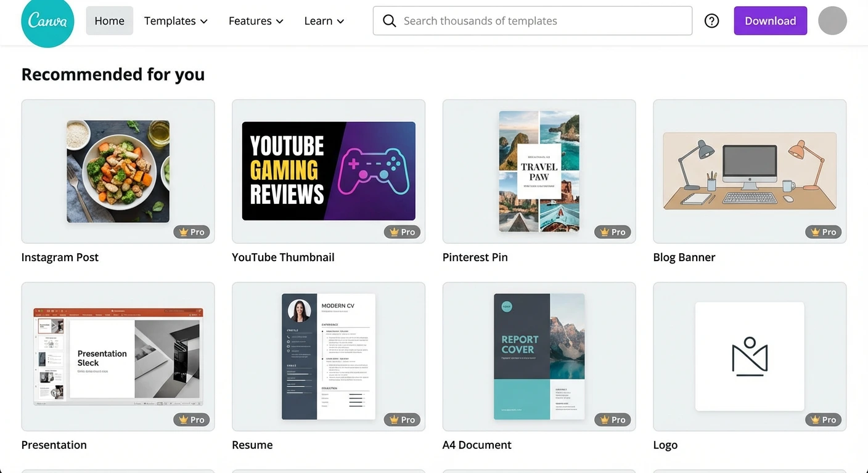
Task: Click Pro crown badge on Blog Banner
Action: point(823,232)
